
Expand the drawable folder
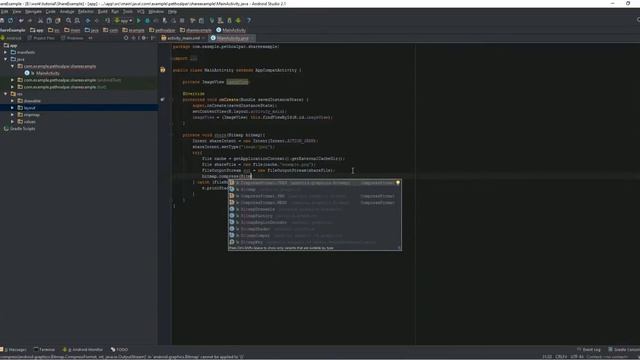pos(12,101)
